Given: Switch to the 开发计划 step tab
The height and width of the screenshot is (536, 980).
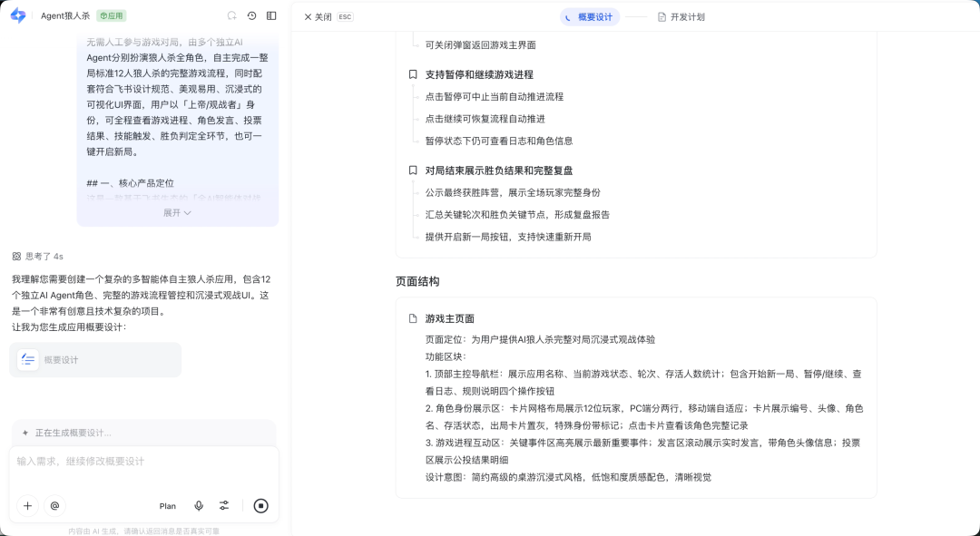Looking at the screenshot, I should [681, 17].
